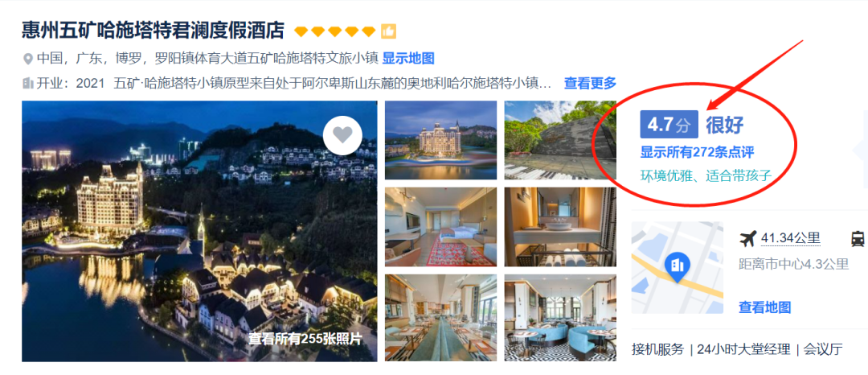Toggle the heart favorite icon on main photo
Image resolution: width=868 pixels, height=375 pixels.
tap(342, 135)
